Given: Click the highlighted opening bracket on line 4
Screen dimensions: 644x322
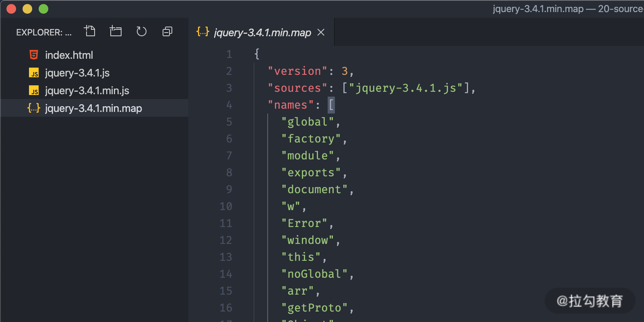Looking at the screenshot, I should (331, 105).
